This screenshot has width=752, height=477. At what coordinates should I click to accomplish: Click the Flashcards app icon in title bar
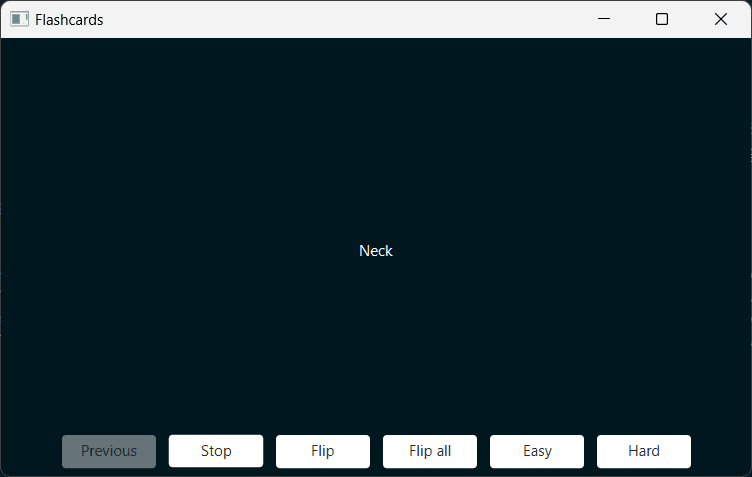click(x=19, y=19)
